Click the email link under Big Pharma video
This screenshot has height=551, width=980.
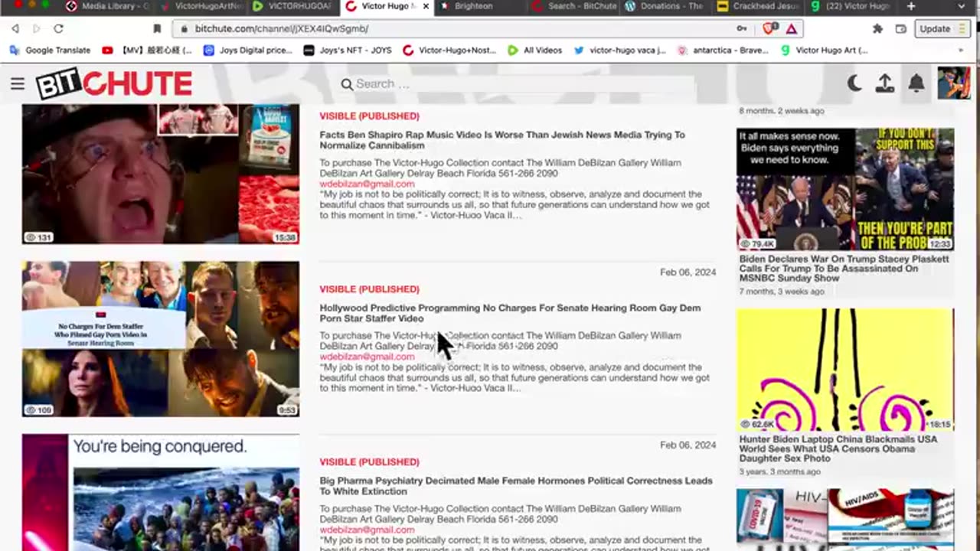point(367,530)
